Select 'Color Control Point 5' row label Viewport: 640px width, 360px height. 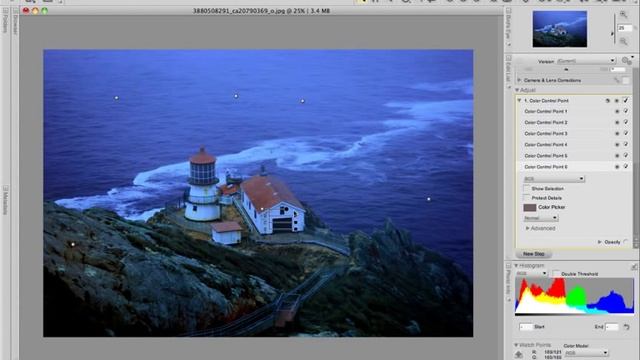[x=546, y=156]
